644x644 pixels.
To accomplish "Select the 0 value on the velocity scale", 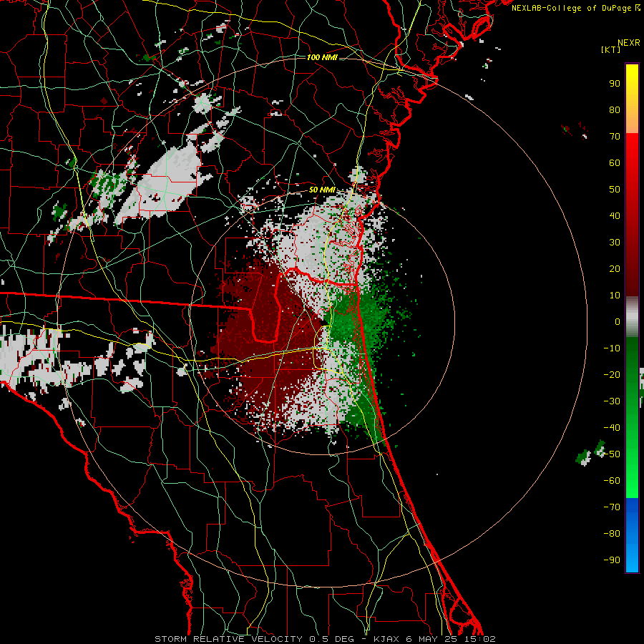I will point(618,322).
